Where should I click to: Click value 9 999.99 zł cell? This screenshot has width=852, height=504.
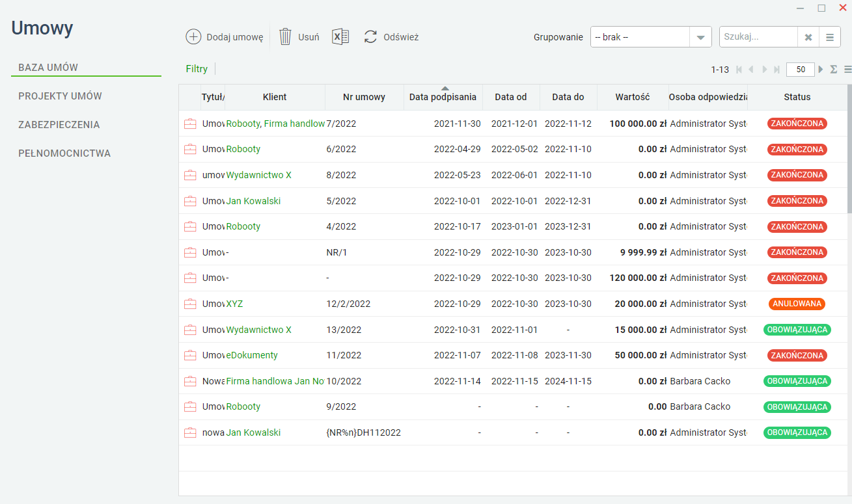coord(642,252)
